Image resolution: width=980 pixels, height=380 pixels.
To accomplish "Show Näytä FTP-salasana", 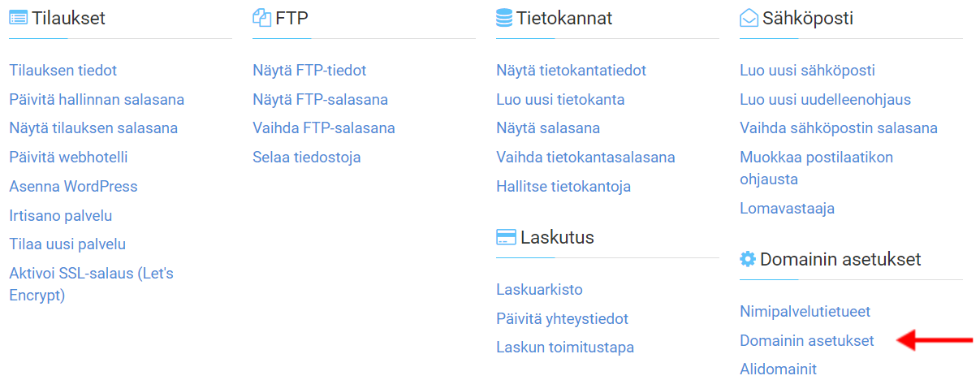I will point(320,100).
